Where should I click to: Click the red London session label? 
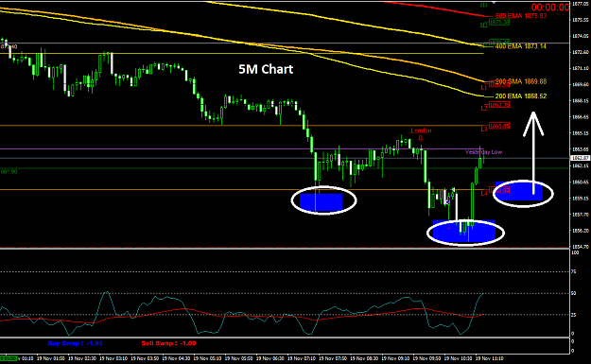(x=421, y=130)
